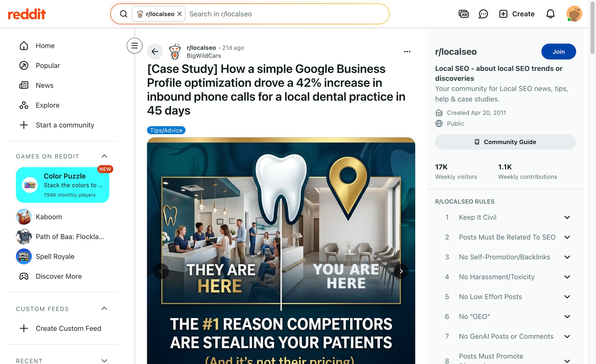The image size is (596, 364).
Task: Collapse the sidebar with the hamburger button
Action: point(134,46)
